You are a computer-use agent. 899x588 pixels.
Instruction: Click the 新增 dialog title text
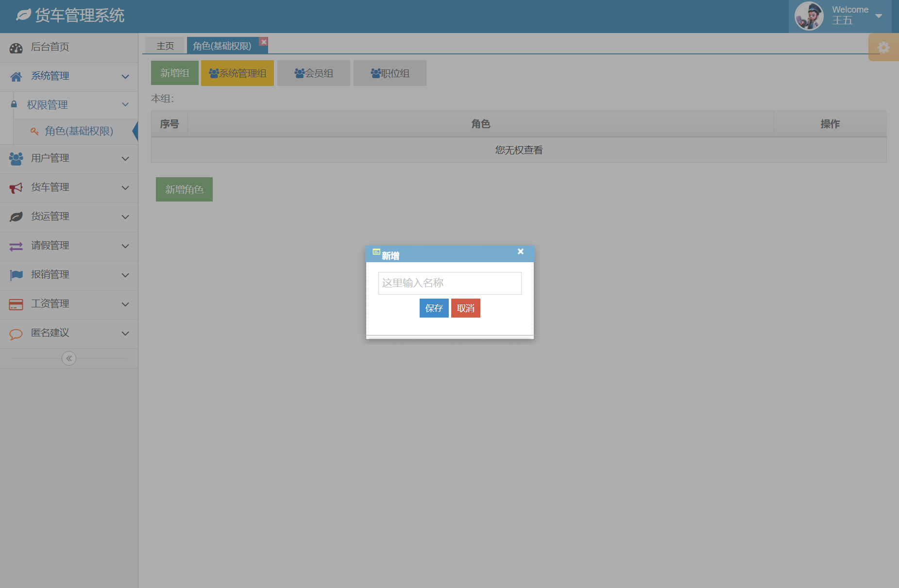tap(390, 256)
